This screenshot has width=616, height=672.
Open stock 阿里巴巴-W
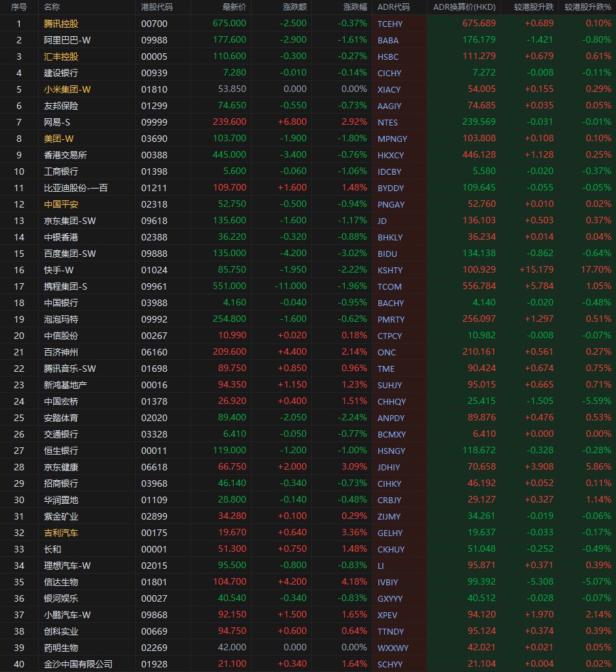67,40
